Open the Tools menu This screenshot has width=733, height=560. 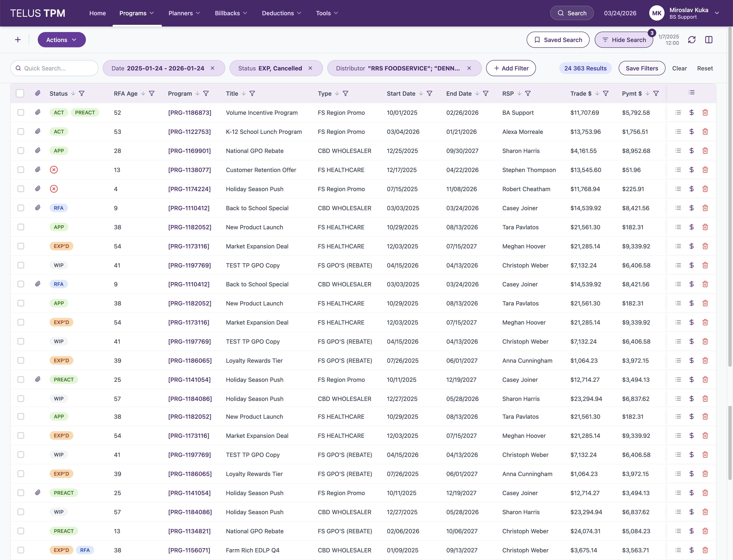pos(327,13)
